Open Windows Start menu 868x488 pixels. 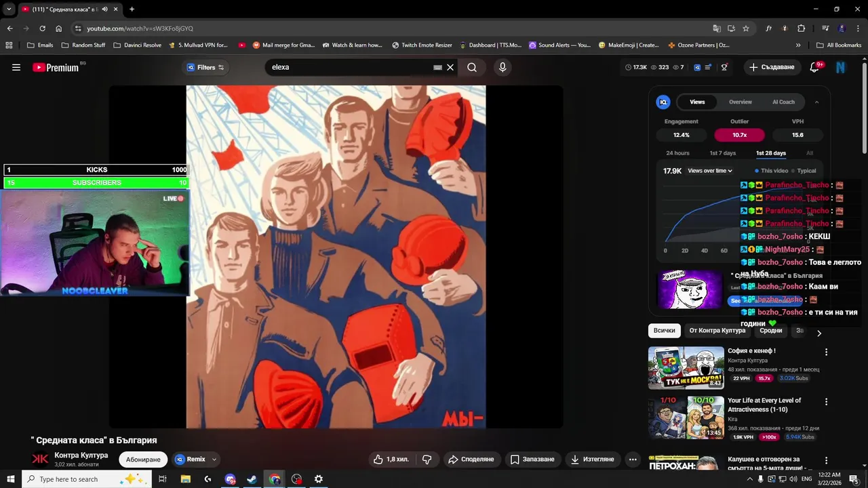point(11,479)
